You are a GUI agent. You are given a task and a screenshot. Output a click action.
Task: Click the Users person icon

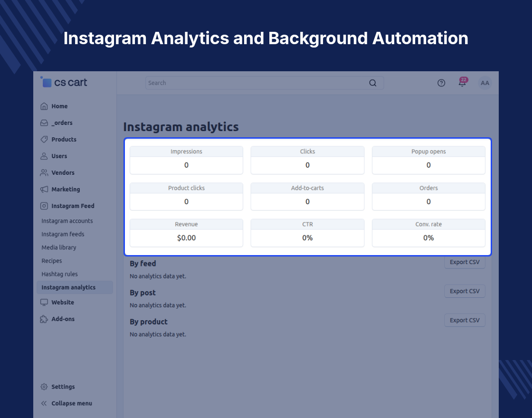(44, 156)
